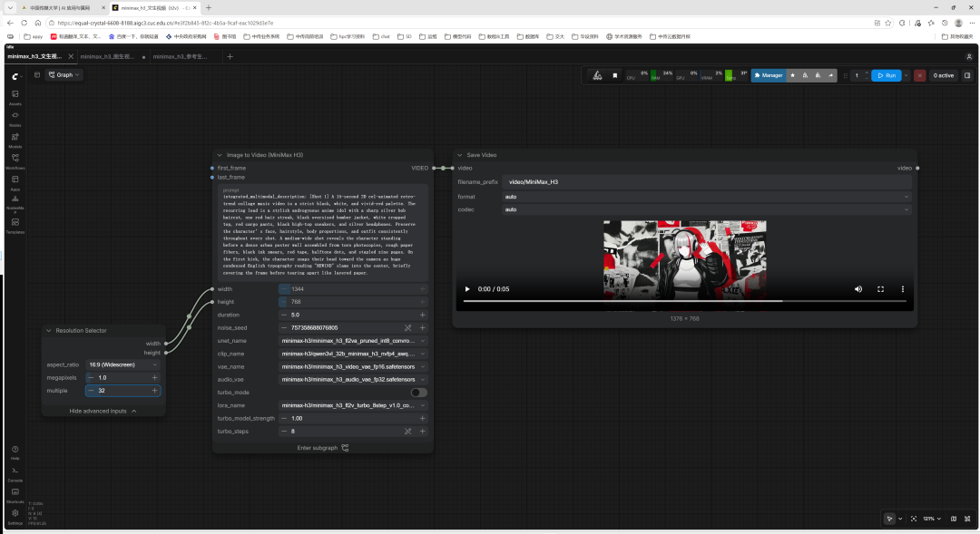This screenshot has height=534, width=980.
Task: Play the video preview
Action: 467,289
